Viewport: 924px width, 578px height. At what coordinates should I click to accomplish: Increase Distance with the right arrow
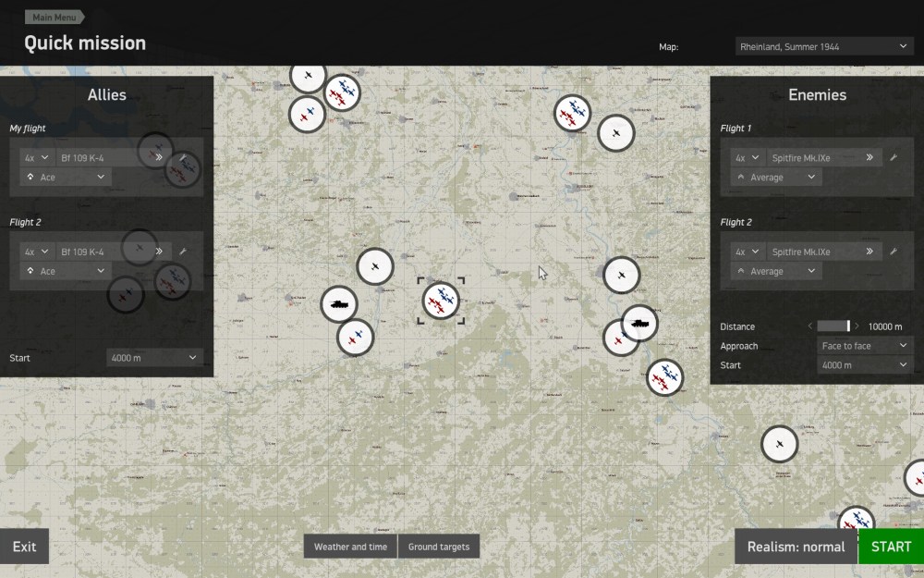[x=857, y=326]
